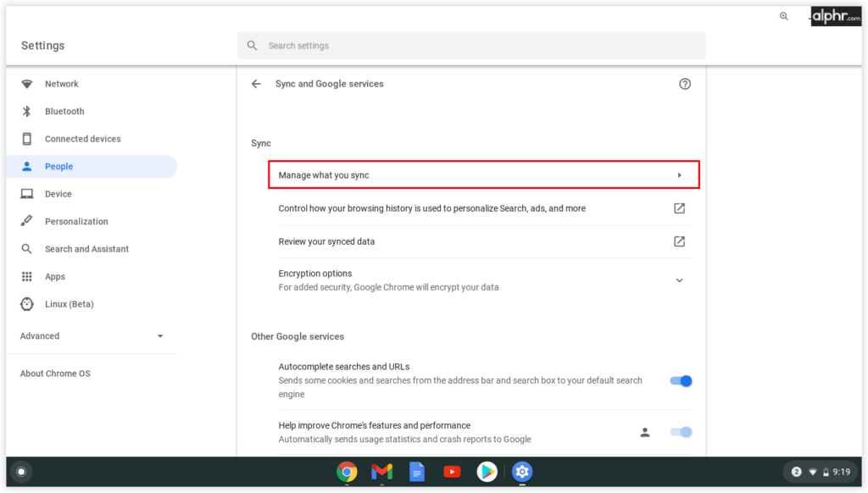Screen dimensions: 868x493
Task: Open the app launcher button
Action: (19, 471)
